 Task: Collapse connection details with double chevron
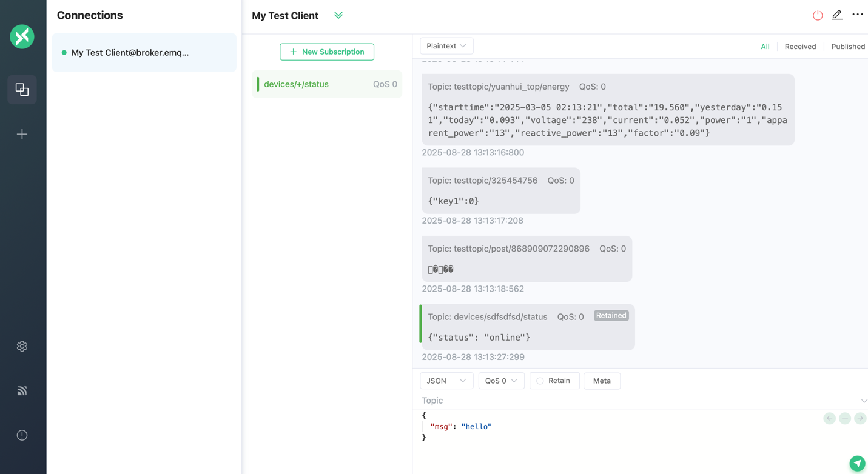click(338, 15)
